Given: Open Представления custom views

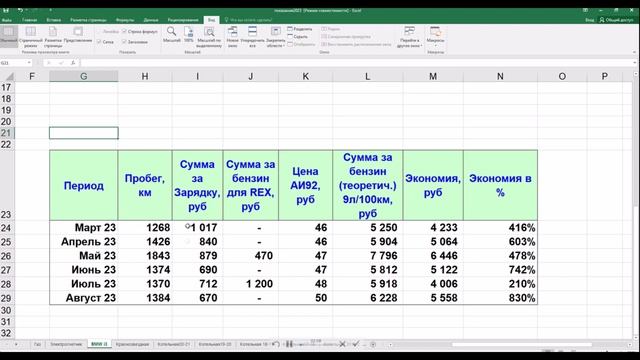Looking at the screenshot, I should click(78, 35).
